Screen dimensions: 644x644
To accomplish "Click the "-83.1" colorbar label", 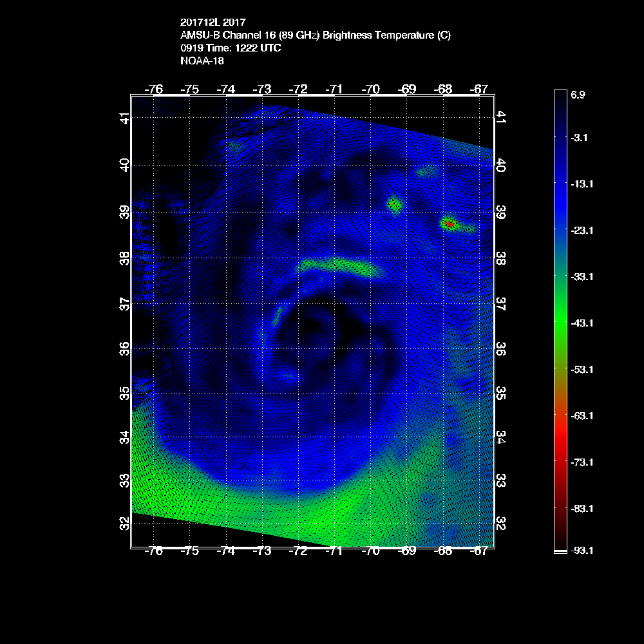I will [582, 509].
